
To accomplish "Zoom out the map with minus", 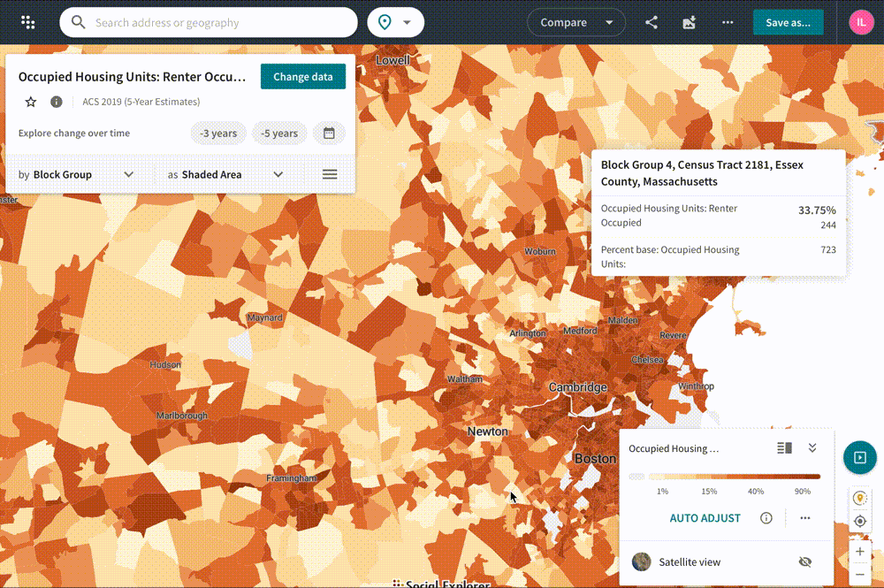I will [860, 575].
